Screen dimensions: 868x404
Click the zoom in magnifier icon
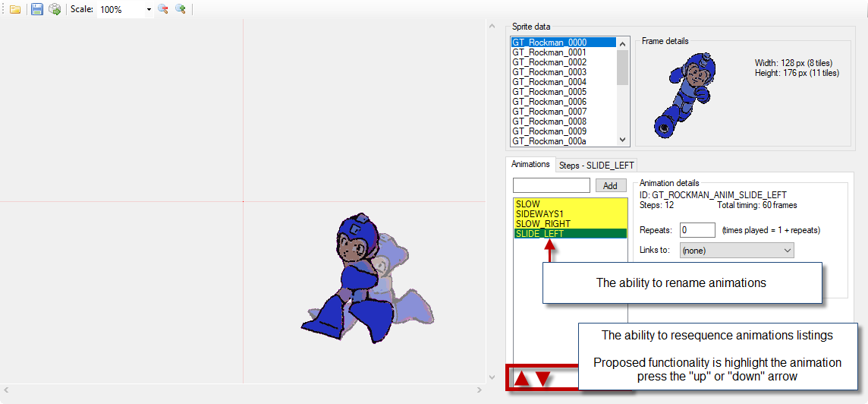[x=181, y=10]
